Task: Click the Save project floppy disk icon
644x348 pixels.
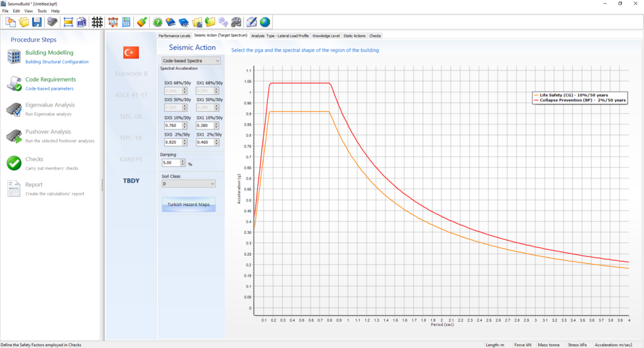Action: [x=36, y=22]
